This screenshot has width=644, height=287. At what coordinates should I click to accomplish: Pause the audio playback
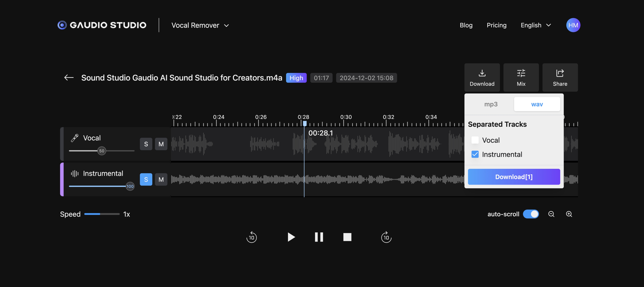pos(319,237)
